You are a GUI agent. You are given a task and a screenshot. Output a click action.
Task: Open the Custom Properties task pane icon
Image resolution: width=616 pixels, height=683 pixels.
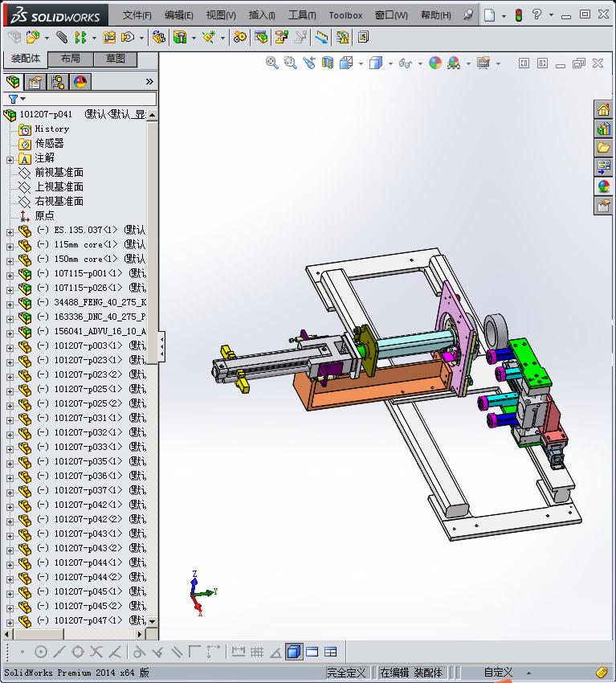[x=603, y=206]
